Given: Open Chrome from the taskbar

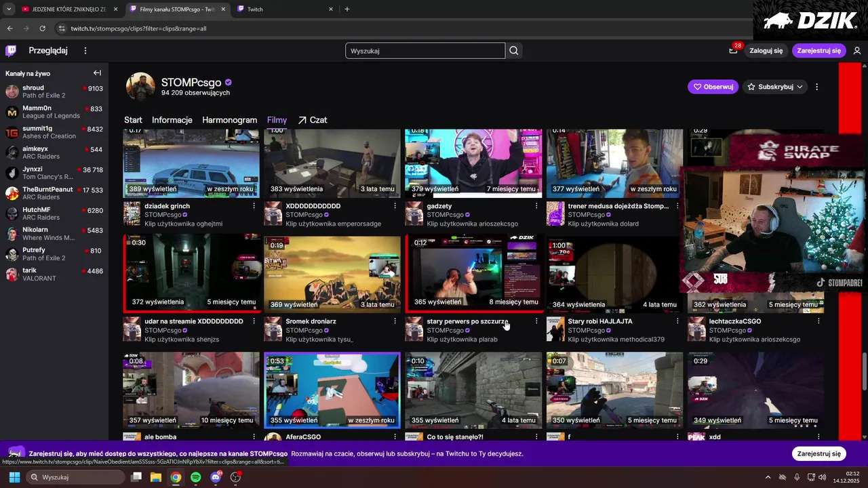Looking at the screenshot, I should tap(176, 477).
